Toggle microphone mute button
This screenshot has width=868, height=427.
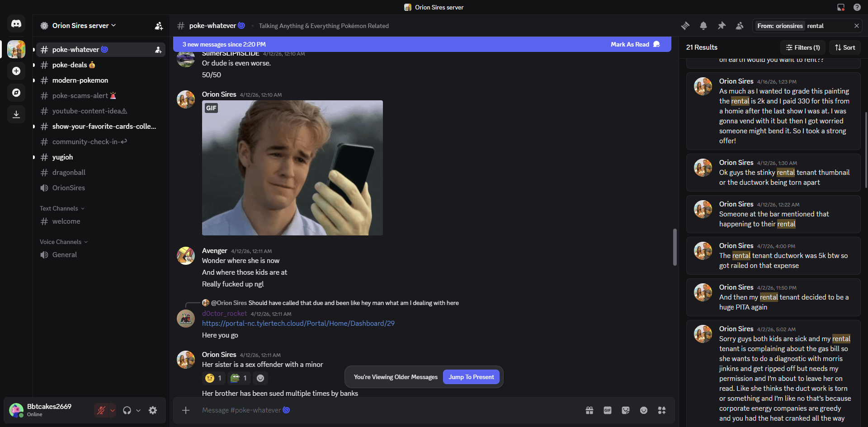click(x=101, y=410)
